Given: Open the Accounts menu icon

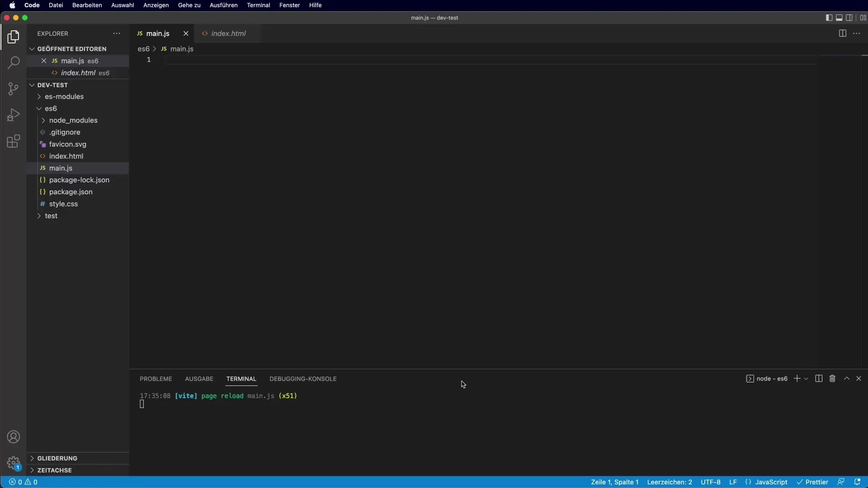Looking at the screenshot, I should (x=14, y=437).
